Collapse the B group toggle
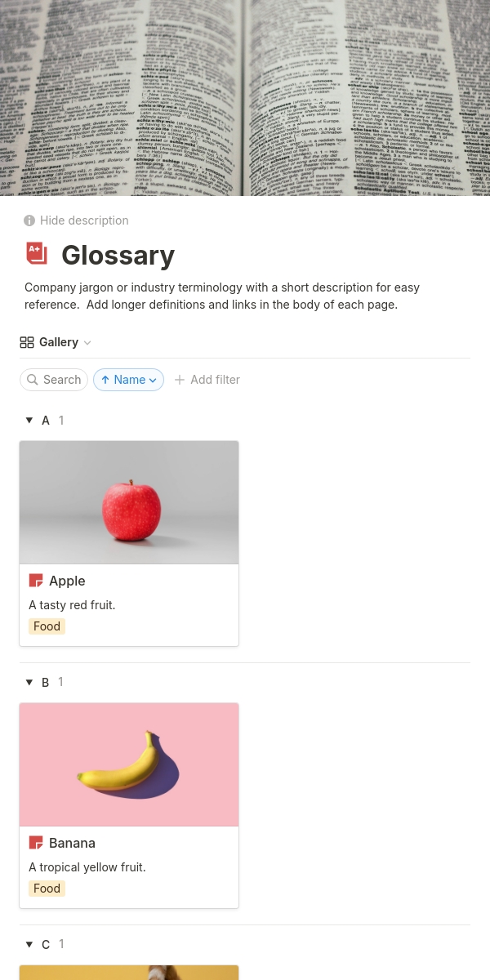490x980 pixels. tap(29, 683)
